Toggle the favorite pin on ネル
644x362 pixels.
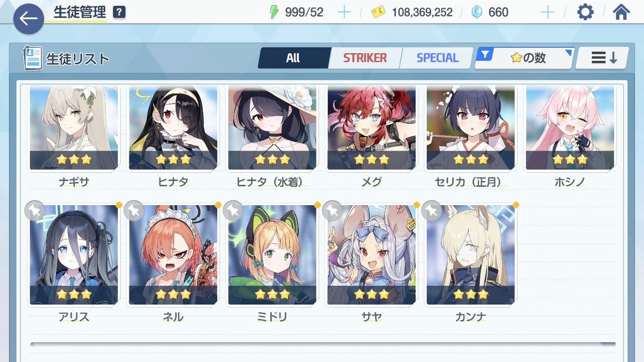point(134,211)
